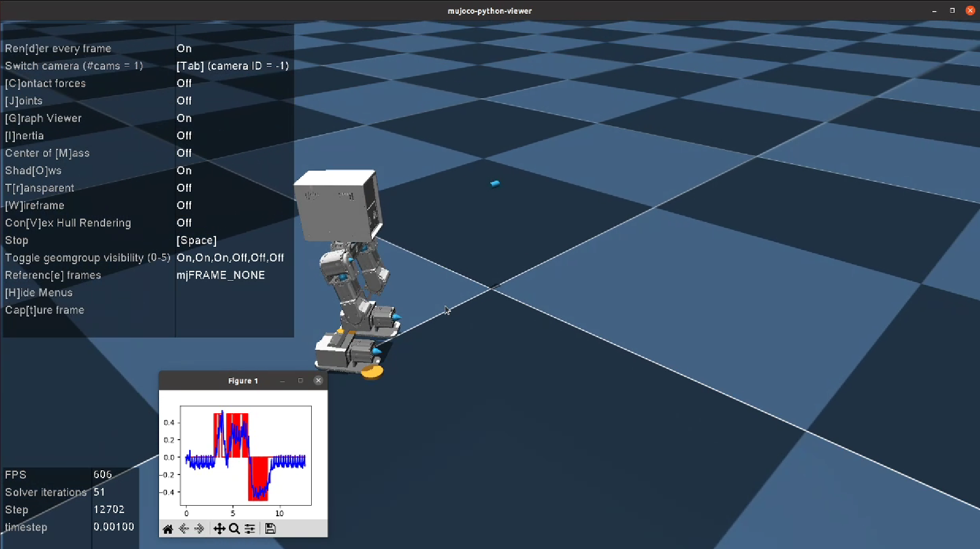Click the orange disc under robot's foot
The width and height of the screenshot is (980, 549).
pos(372,373)
